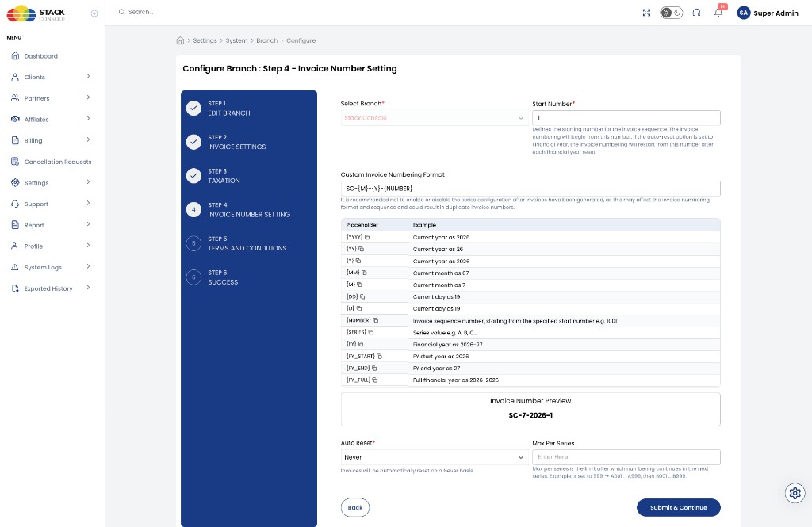Copy the {MM} placeholder
812x527 pixels.
click(364, 273)
